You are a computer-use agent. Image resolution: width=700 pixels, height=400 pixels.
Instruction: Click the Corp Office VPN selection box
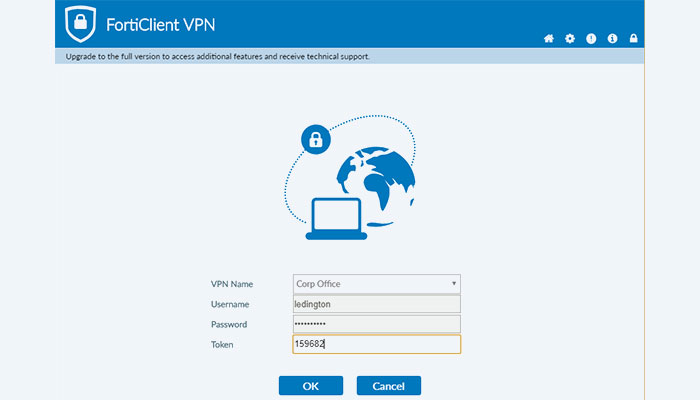(370, 284)
